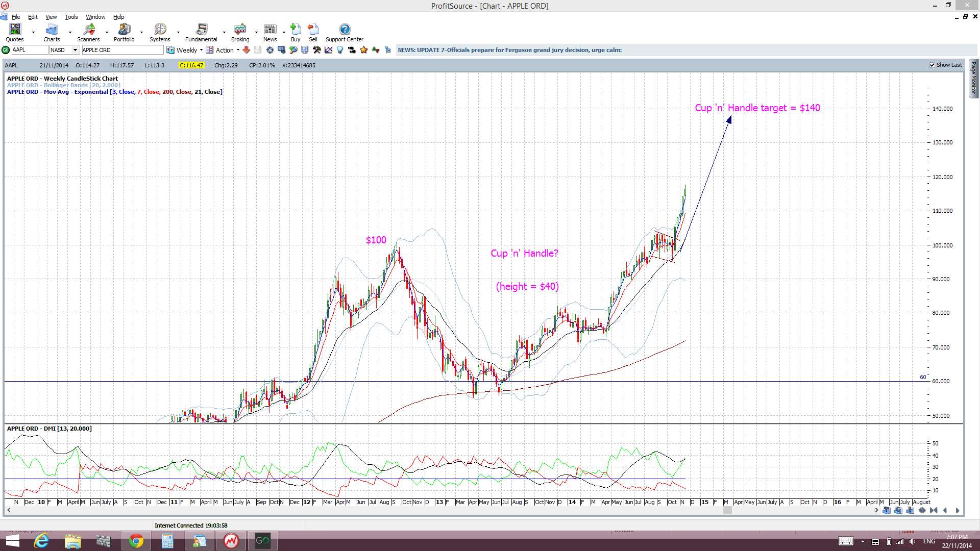
Task: Toggle the Show Last checkbox
Action: coord(933,65)
